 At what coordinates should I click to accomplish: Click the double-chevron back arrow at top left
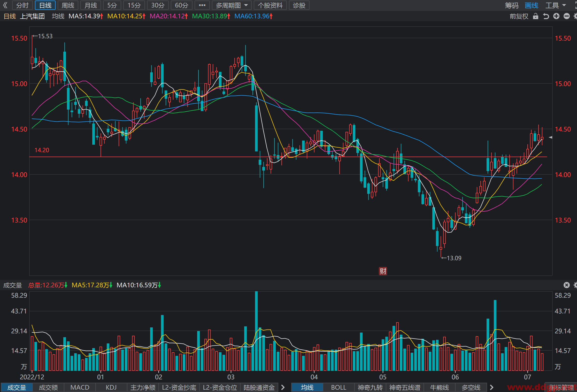coord(5,5)
